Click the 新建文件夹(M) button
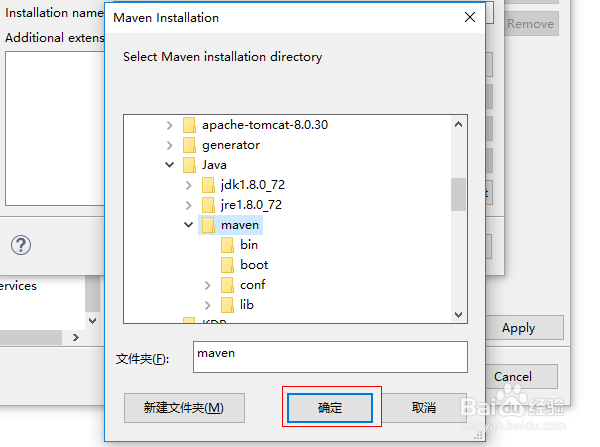 coord(184,408)
